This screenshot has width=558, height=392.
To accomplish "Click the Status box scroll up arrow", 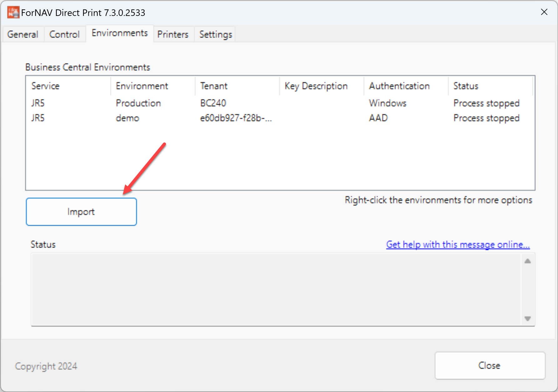I will pos(528,261).
